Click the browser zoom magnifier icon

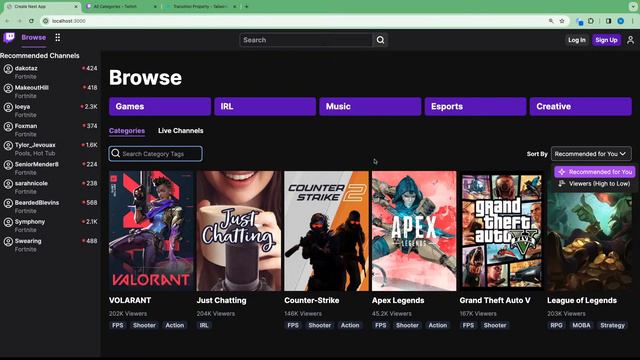551,21
